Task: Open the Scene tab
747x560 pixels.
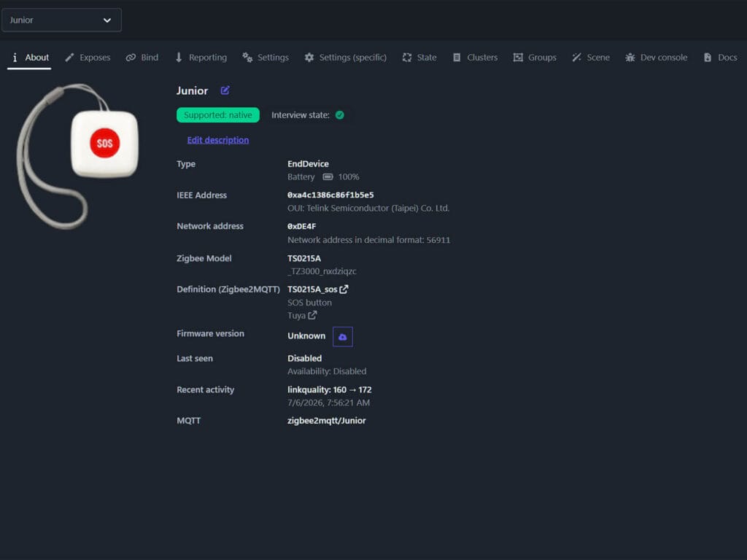Action: (x=591, y=58)
